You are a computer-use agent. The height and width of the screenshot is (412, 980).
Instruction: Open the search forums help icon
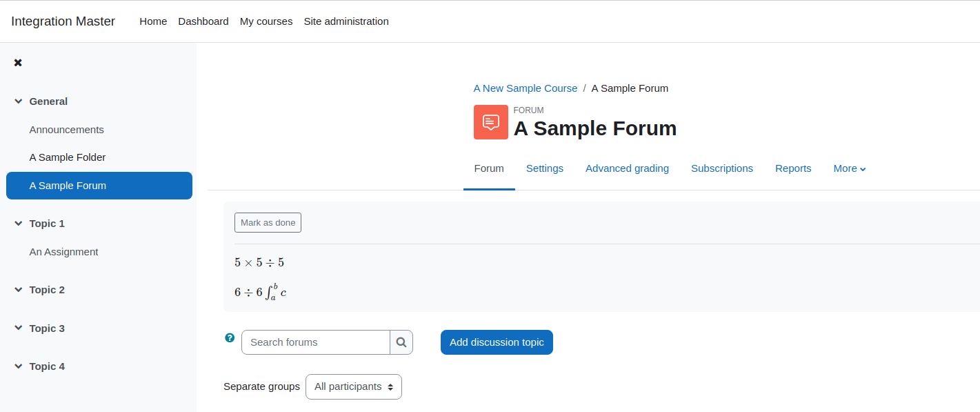230,337
